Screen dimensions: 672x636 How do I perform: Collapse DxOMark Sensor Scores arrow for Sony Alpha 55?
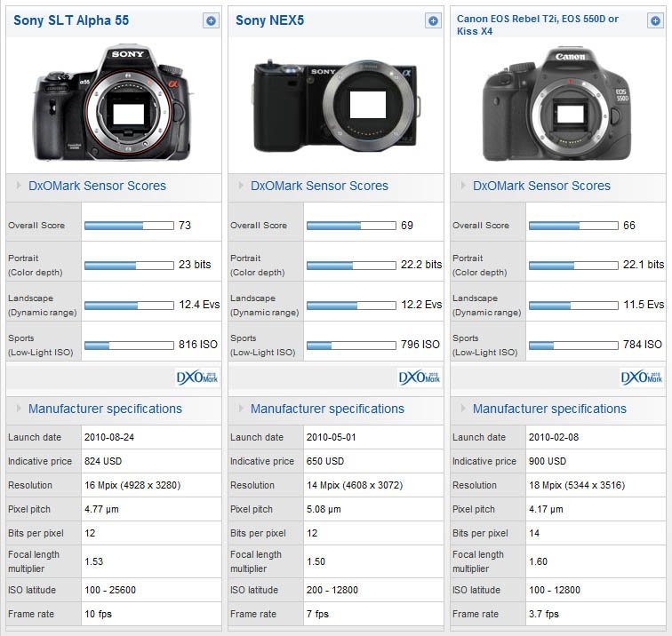click(18, 187)
